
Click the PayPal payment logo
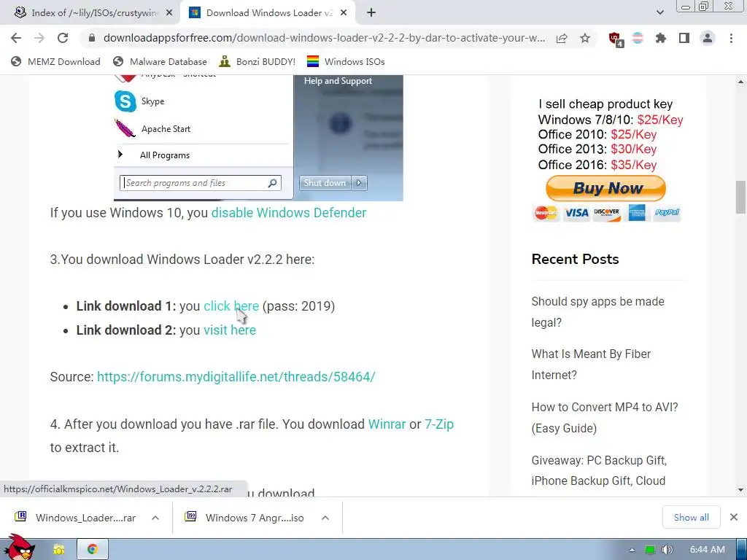tap(667, 212)
